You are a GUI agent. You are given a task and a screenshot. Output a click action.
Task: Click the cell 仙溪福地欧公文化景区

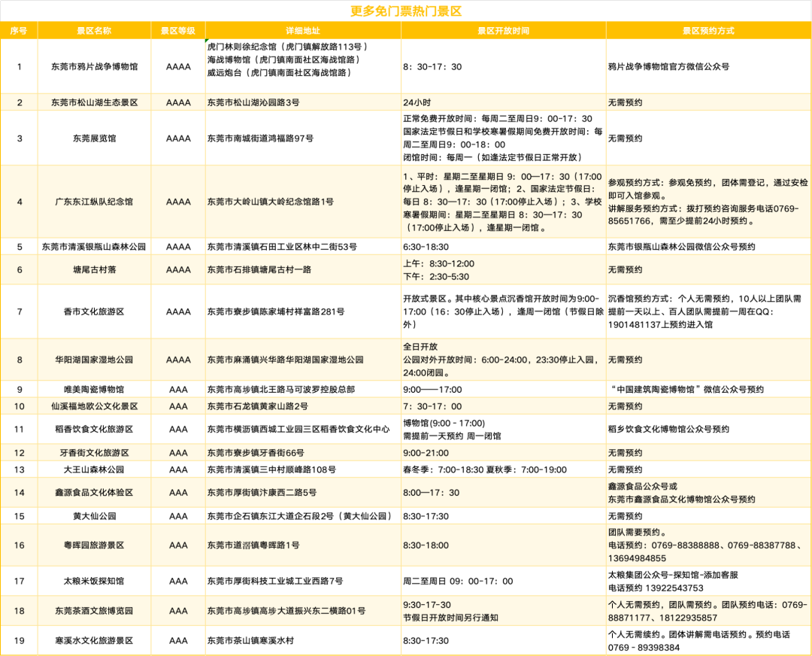pos(94,406)
